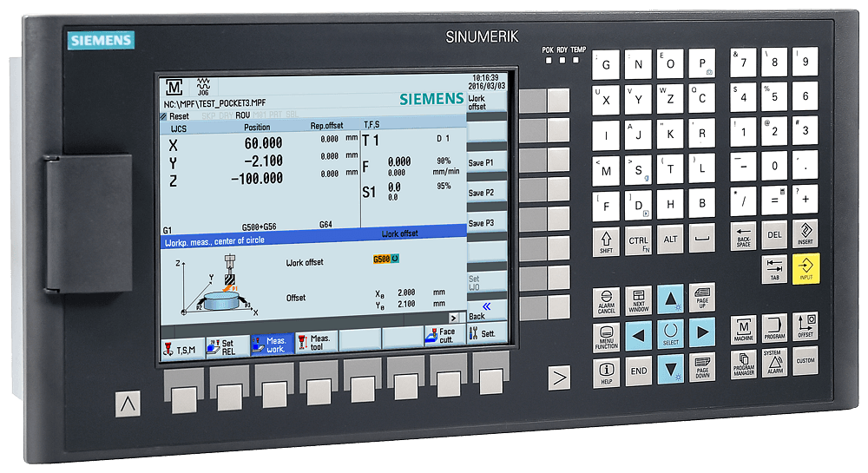Open the MENU FUNCTION key

606,338
